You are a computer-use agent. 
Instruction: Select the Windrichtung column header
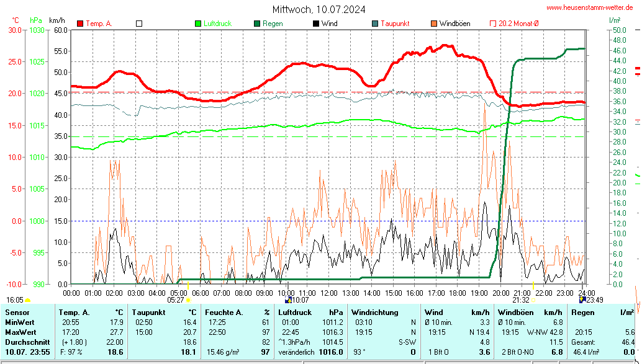coord(374,313)
